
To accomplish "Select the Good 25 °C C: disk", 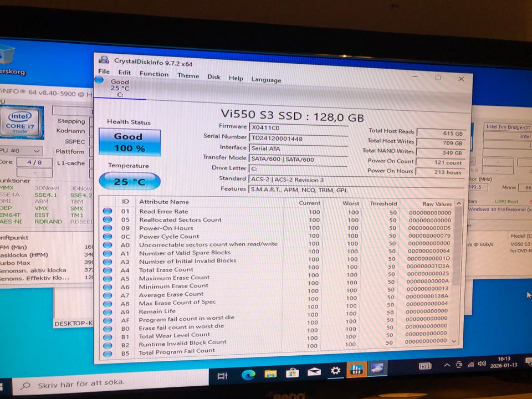I will (119, 88).
